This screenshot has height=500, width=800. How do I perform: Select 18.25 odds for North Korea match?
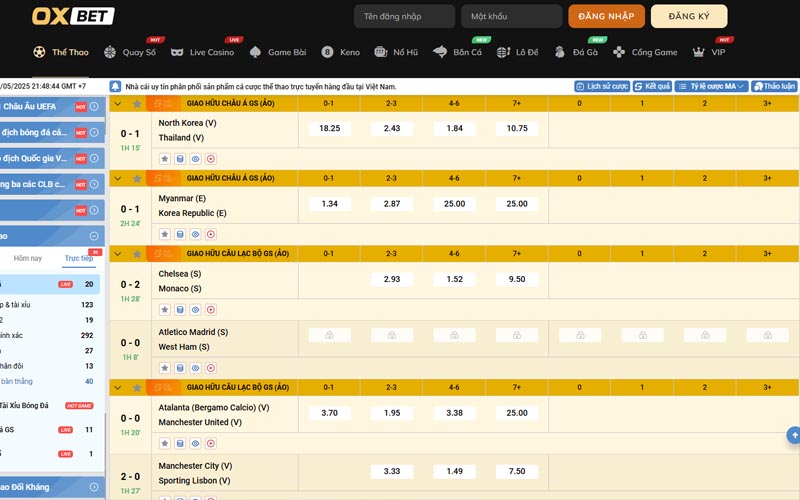click(330, 129)
